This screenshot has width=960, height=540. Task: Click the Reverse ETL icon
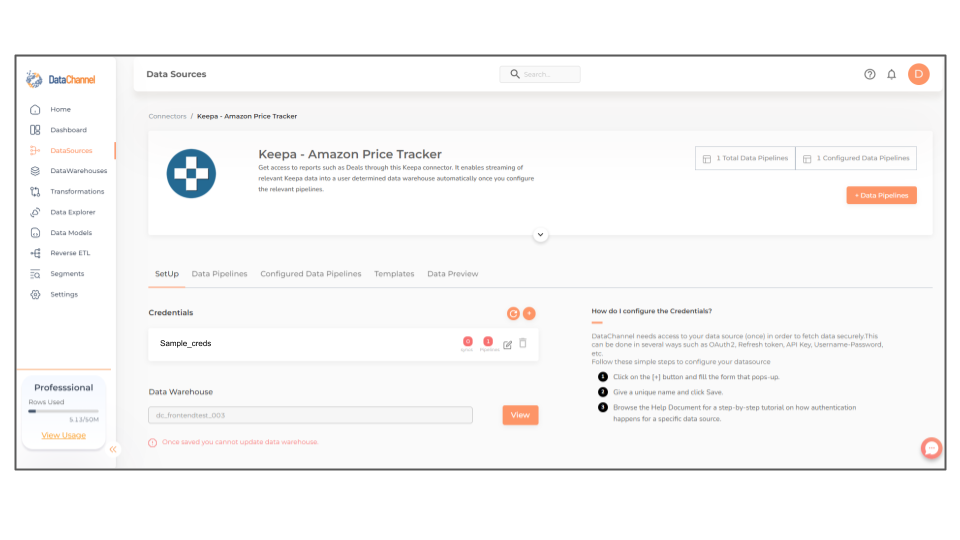(35, 253)
